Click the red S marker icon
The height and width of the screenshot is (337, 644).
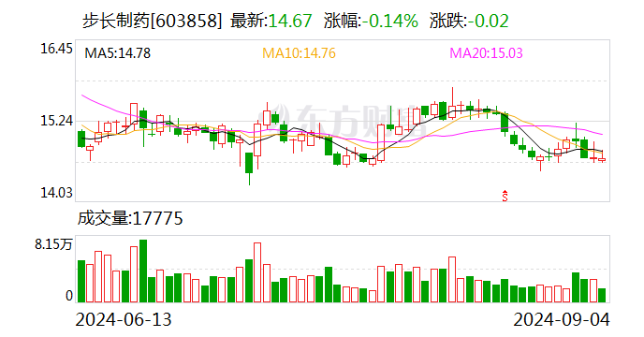[x=505, y=196]
